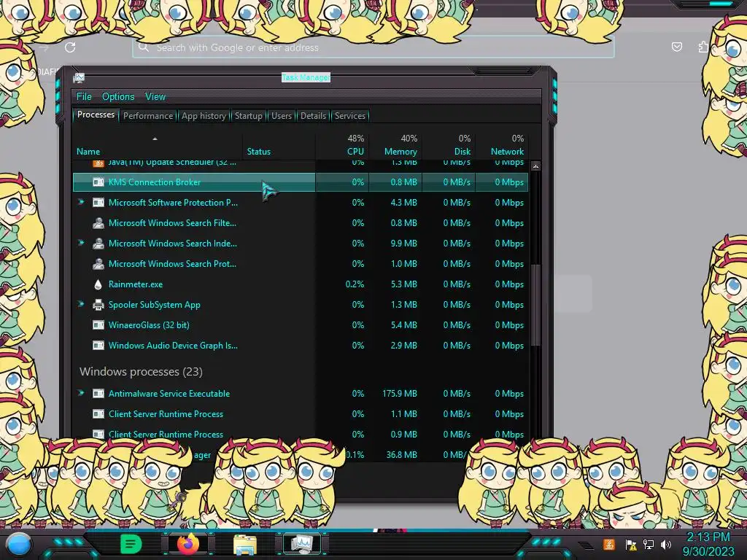Click the process list scrollbar thumb
The width and height of the screenshot is (747, 560).
pyautogui.click(x=535, y=305)
